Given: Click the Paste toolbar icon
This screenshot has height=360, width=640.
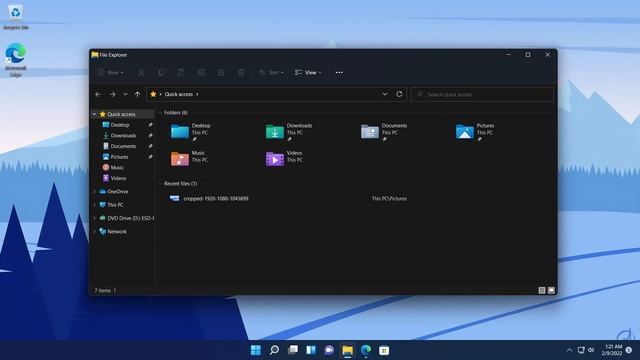Looking at the screenshot, I should 181,73.
